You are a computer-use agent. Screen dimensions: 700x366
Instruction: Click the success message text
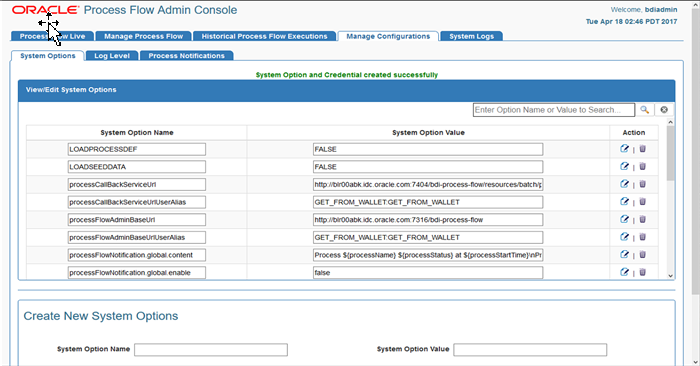pos(346,75)
